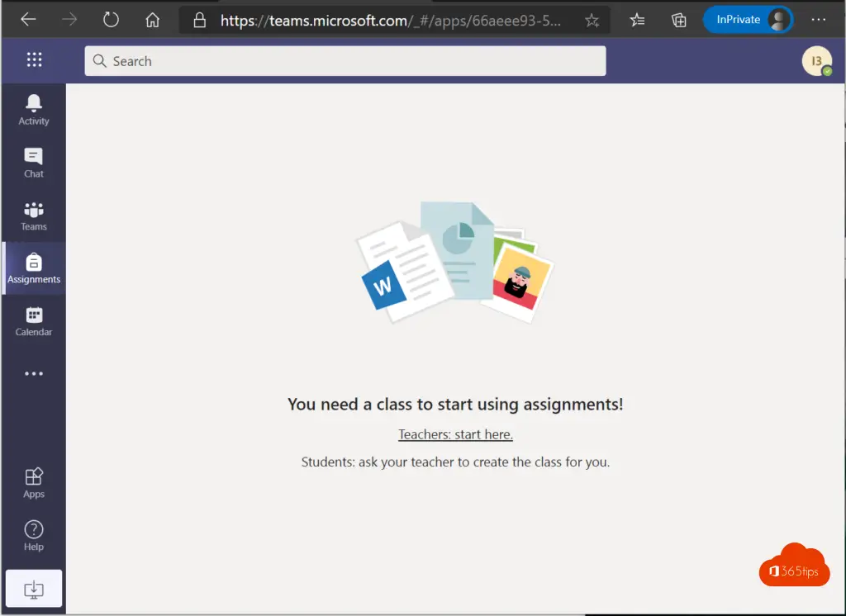Viewport: 846px width, 616px height.
Task: Open the Help menu
Action: (x=33, y=536)
